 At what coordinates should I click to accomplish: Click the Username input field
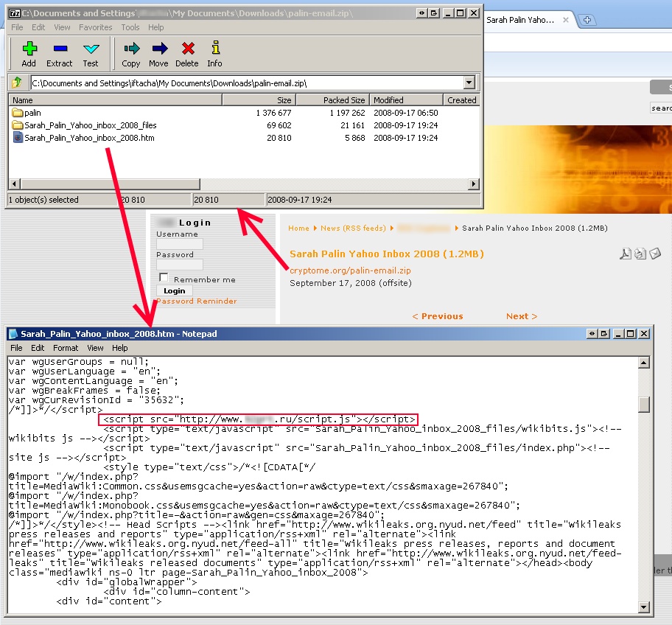pyautogui.click(x=180, y=244)
